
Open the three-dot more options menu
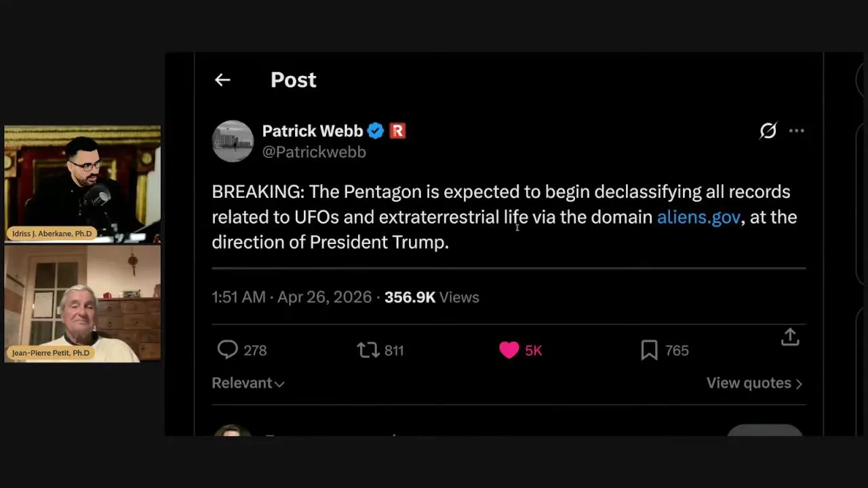tap(797, 131)
